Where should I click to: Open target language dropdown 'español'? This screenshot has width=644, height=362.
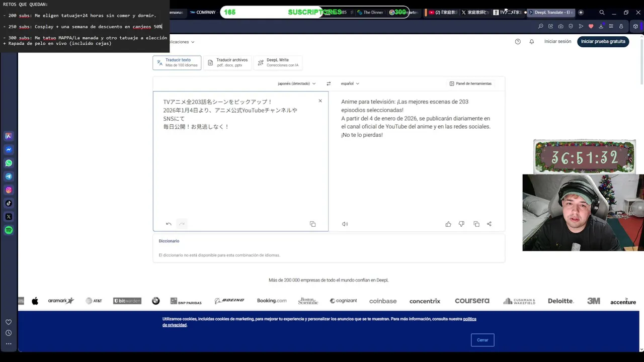click(x=350, y=83)
